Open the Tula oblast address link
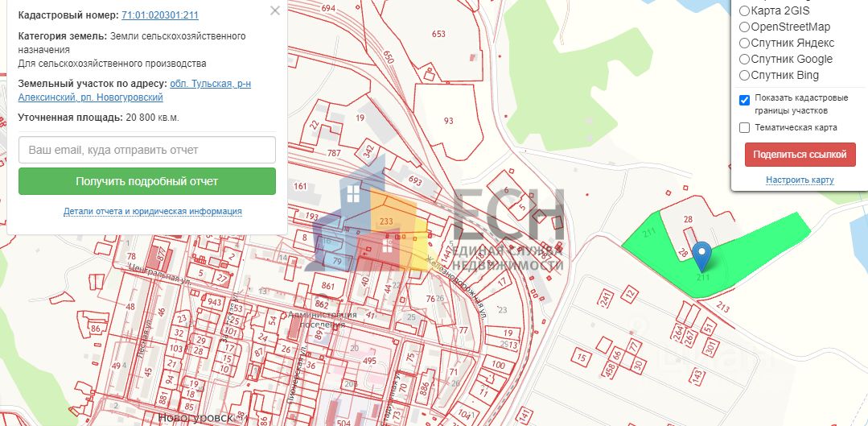The width and height of the screenshot is (868, 426). point(134,90)
